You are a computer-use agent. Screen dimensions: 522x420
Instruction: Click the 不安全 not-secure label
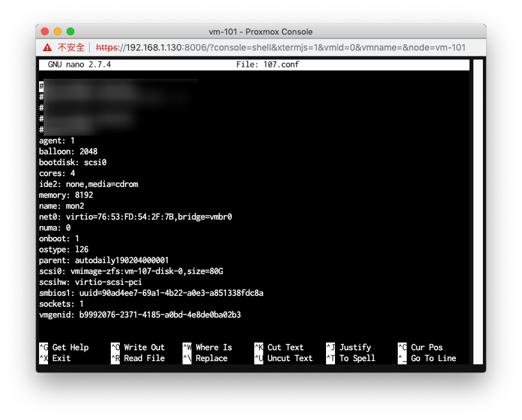71,47
